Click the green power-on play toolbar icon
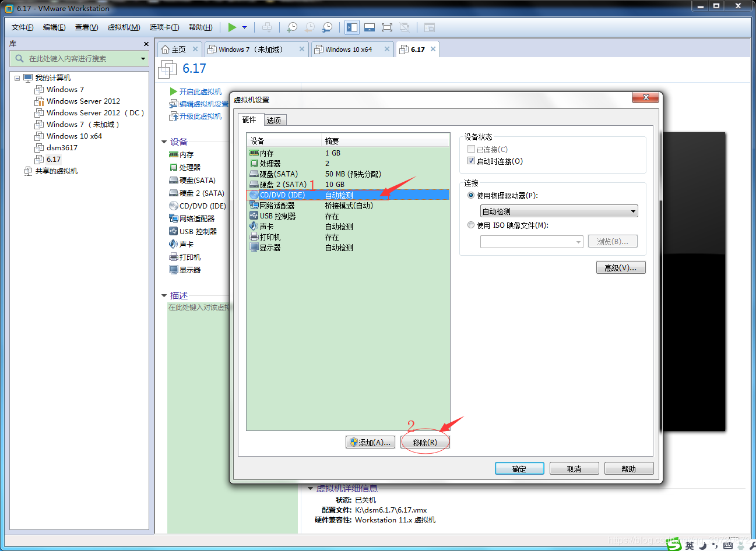Screen dimensions: 756x551 [x=232, y=27]
